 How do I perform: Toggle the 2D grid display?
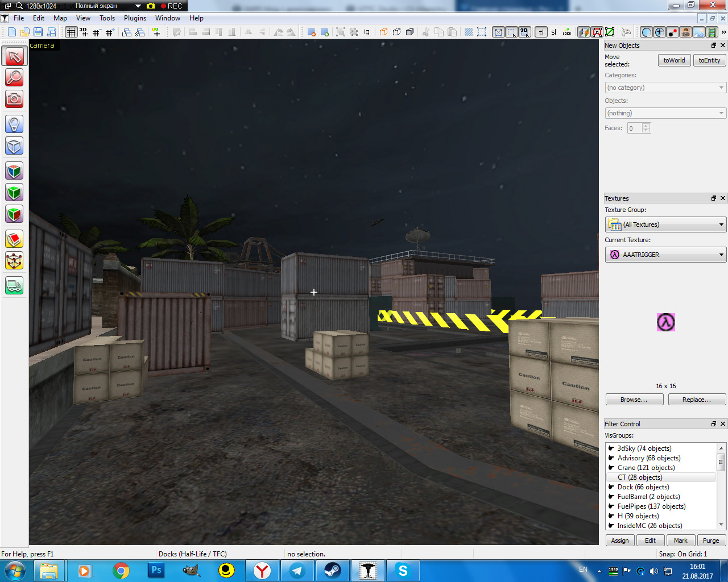tap(71, 32)
